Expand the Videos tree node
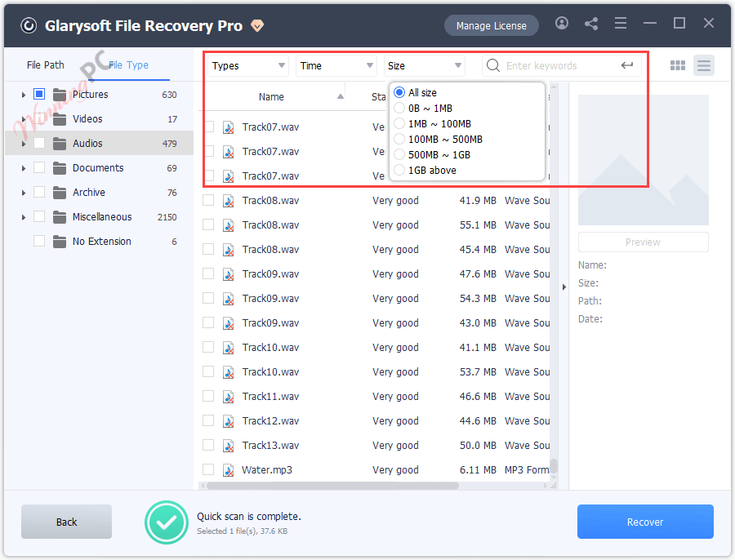This screenshot has width=735, height=560. tap(24, 119)
